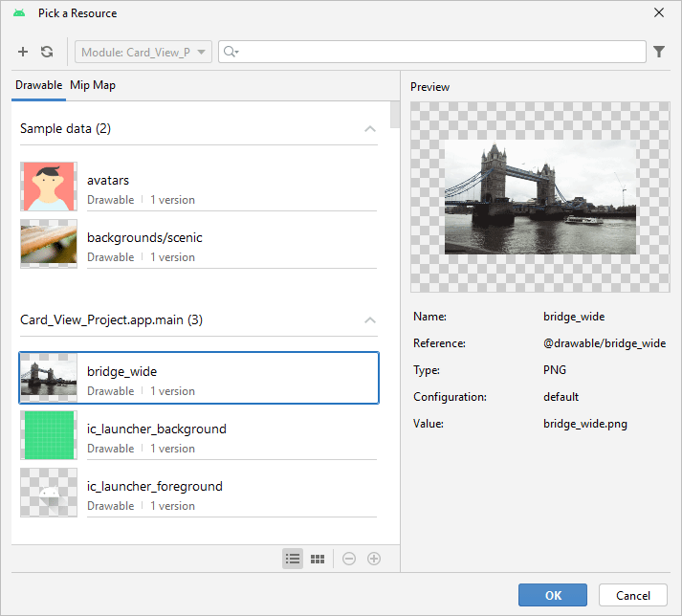Click the add resource plus icon
The height and width of the screenshot is (616, 682).
(23, 52)
